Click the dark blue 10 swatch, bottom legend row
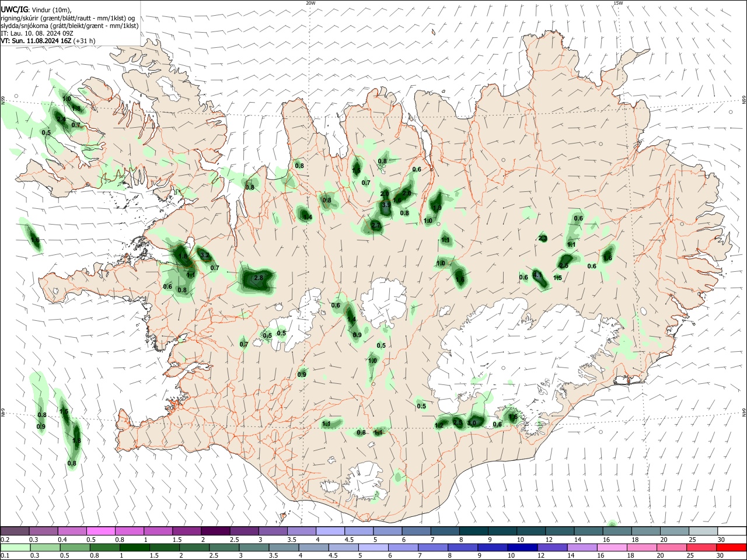The width and height of the screenshot is (747, 560). pos(521,548)
